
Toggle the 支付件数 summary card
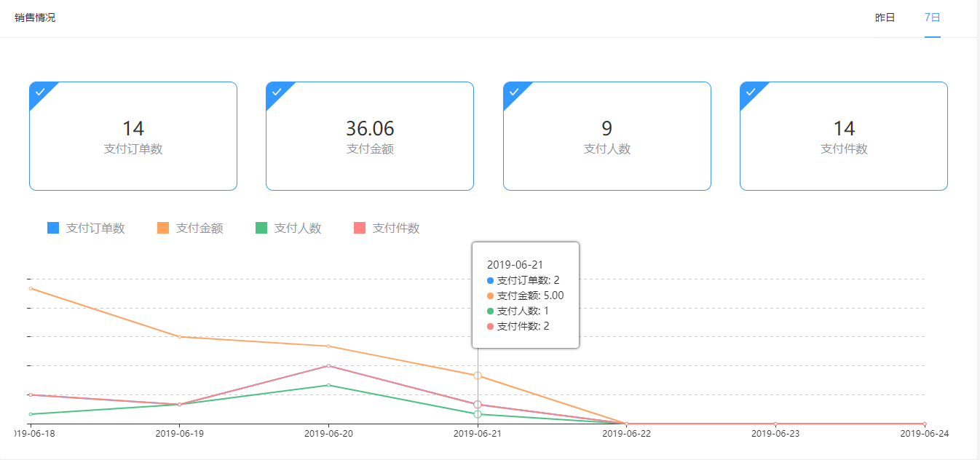click(x=844, y=137)
